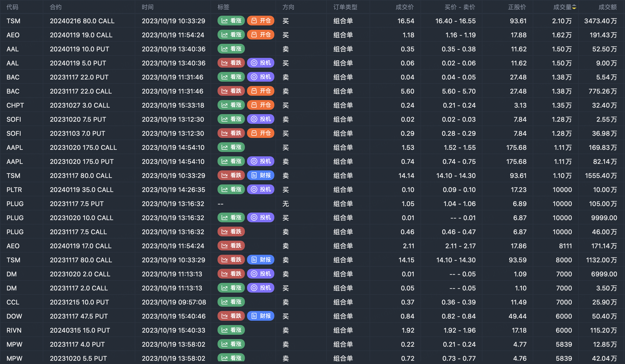Click turnover value 3473.40万
This screenshot has height=364, width=625.
click(x=601, y=21)
